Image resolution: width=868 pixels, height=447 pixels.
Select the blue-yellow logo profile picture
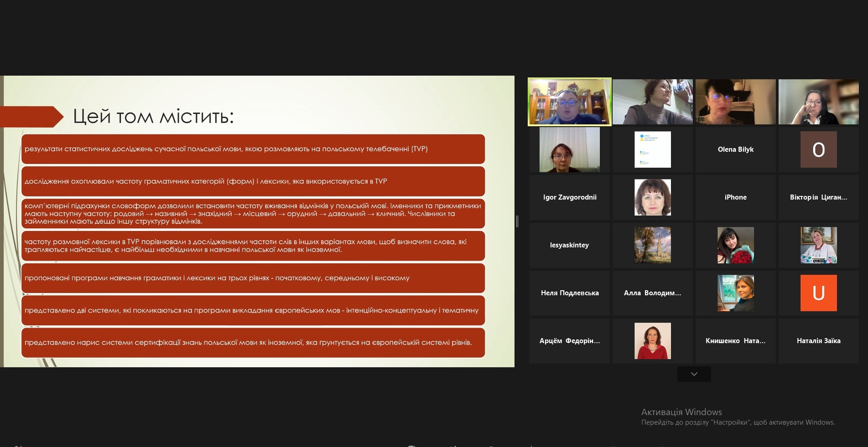(652, 149)
